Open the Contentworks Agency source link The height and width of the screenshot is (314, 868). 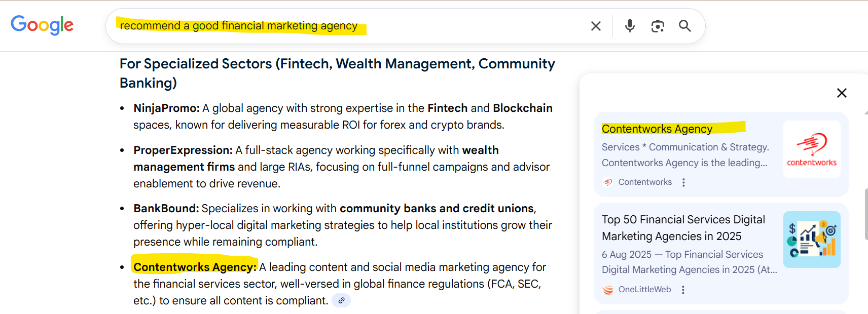pyautogui.click(x=657, y=129)
